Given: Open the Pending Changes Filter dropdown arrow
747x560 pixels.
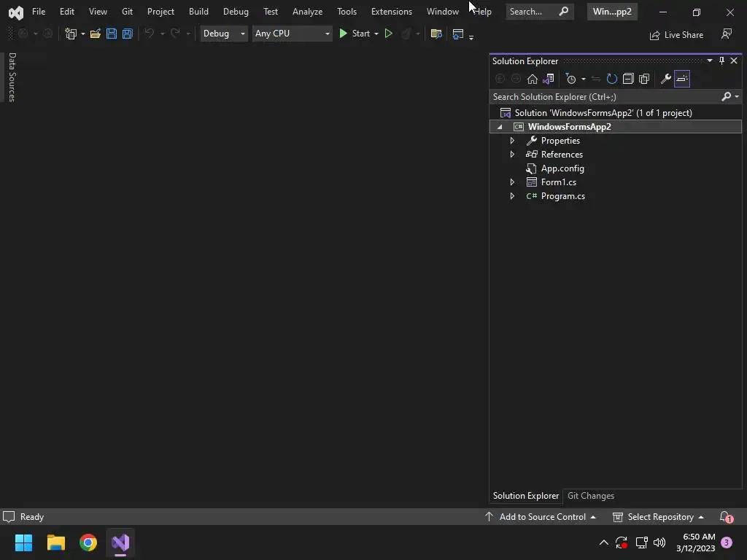Looking at the screenshot, I should [x=583, y=79].
